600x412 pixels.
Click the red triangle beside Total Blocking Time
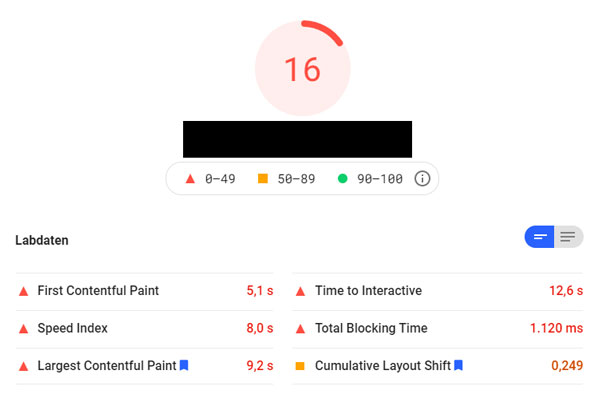(x=299, y=329)
